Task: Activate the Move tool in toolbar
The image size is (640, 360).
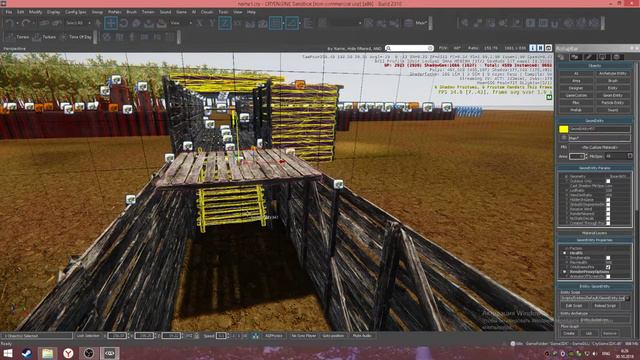Action: tap(111, 23)
